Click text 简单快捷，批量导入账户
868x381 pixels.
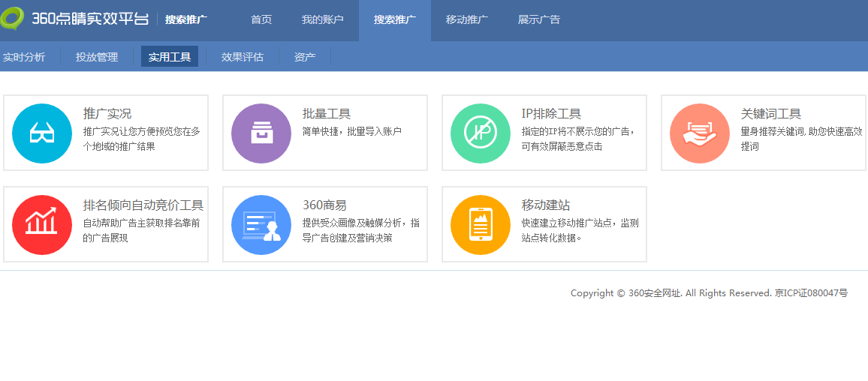tap(352, 131)
